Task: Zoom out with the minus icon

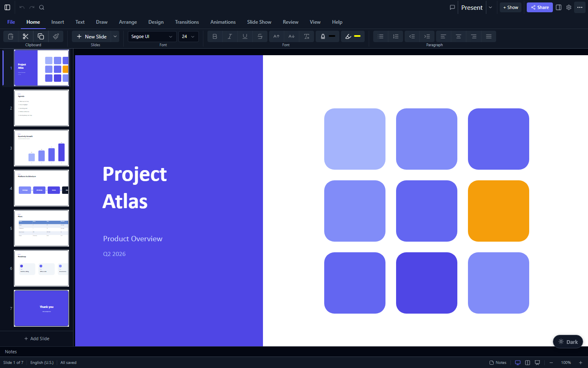Action: coord(551,363)
